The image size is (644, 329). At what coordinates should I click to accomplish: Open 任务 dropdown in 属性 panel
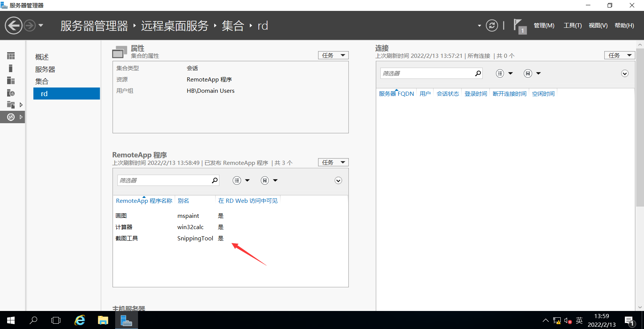point(333,55)
